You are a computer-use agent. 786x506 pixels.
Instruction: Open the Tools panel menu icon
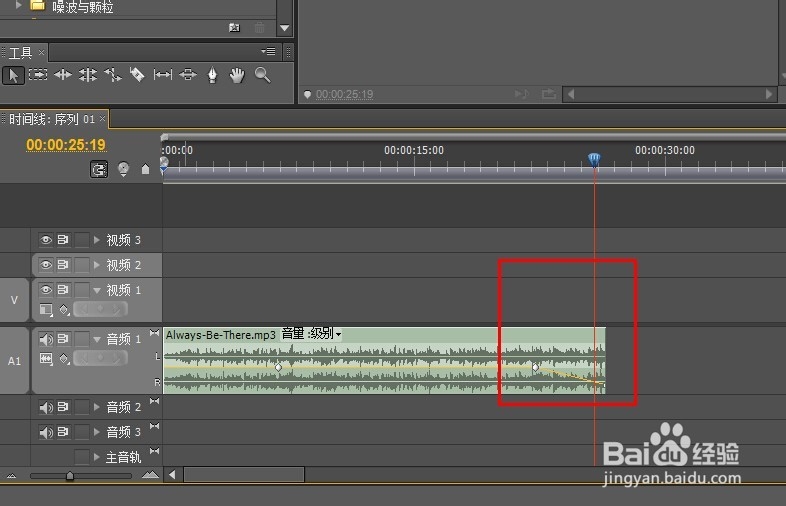(268, 52)
